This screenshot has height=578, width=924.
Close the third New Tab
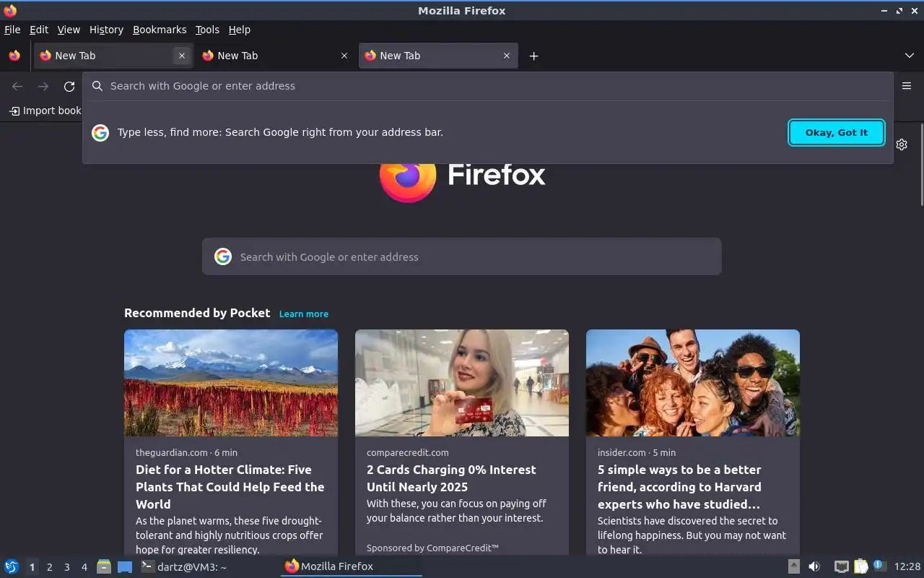507,56
